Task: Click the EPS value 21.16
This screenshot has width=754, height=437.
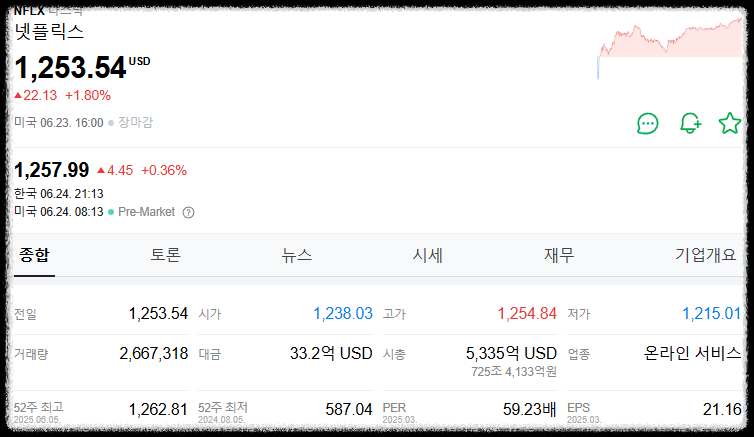Action: (x=722, y=410)
